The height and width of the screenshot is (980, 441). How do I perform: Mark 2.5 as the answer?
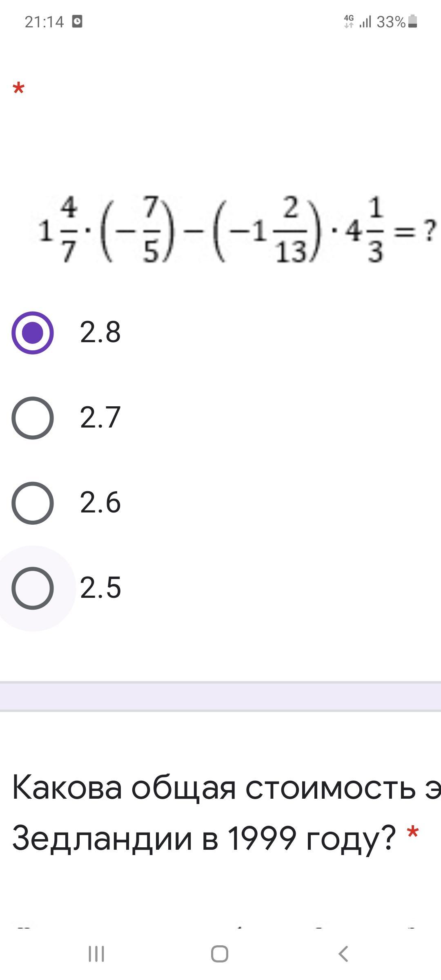click(x=33, y=588)
